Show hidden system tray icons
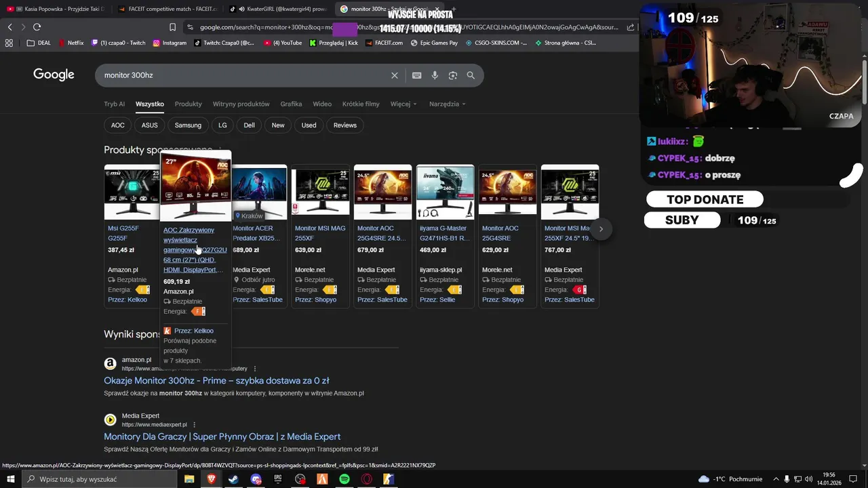 point(776,479)
